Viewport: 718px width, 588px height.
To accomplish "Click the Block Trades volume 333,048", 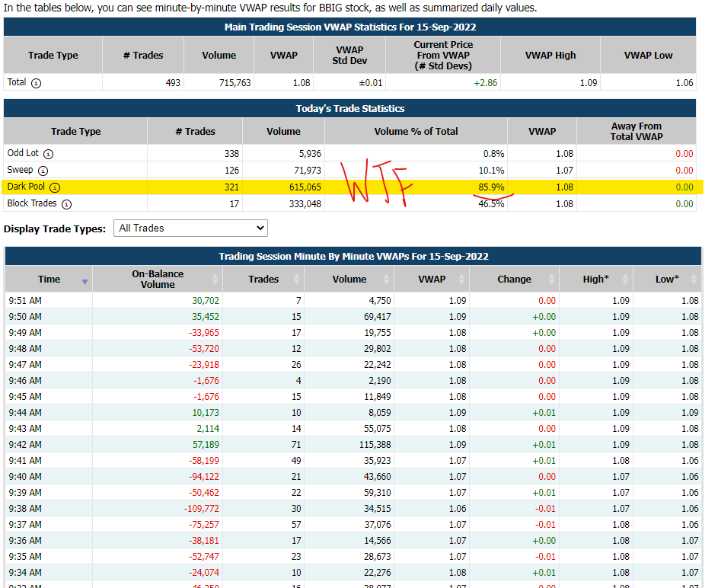I will [305, 204].
